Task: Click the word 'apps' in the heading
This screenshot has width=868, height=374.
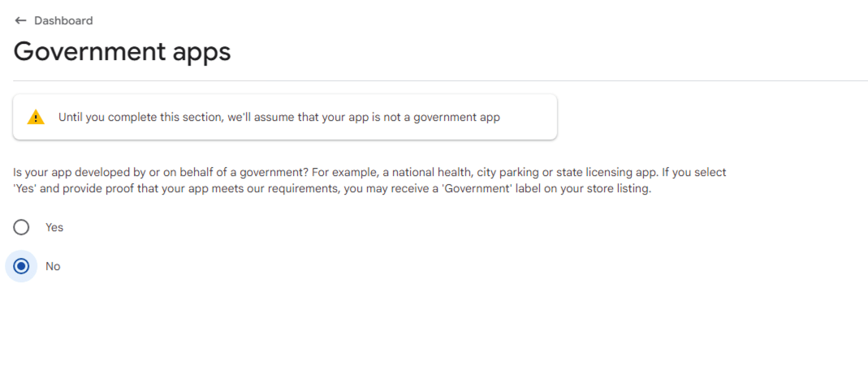Action: [197, 52]
